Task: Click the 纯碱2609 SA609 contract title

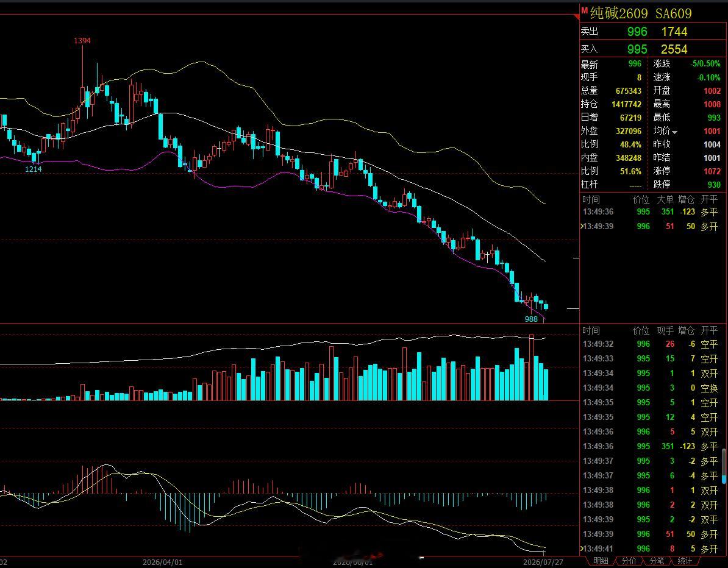Action: (641, 13)
